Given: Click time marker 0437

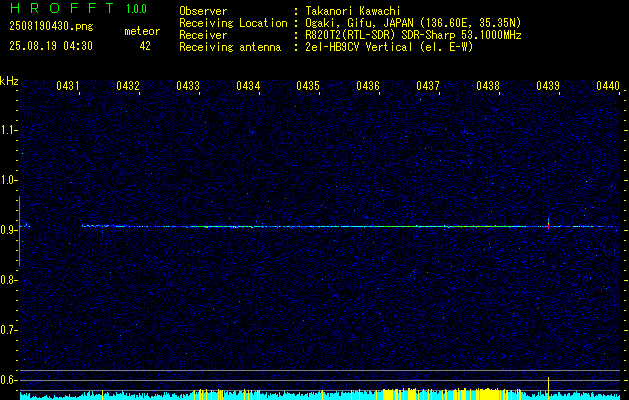Looking at the screenshot, I should 428,86.
